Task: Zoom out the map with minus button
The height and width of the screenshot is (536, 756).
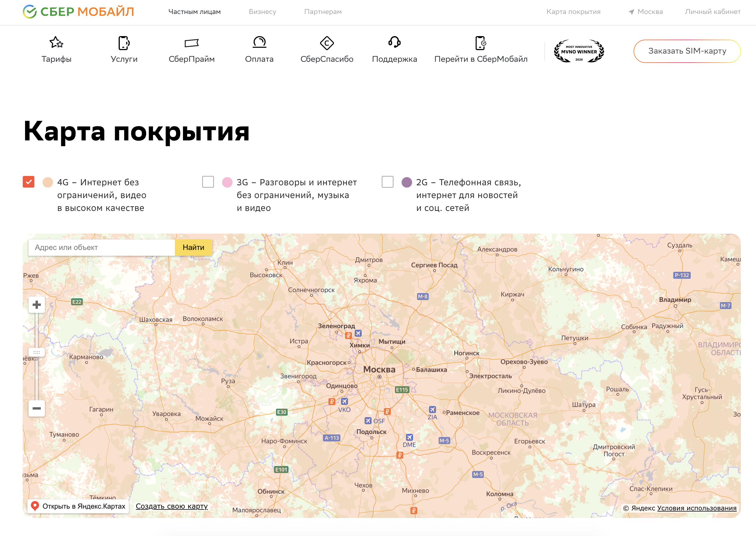Action: tap(37, 408)
